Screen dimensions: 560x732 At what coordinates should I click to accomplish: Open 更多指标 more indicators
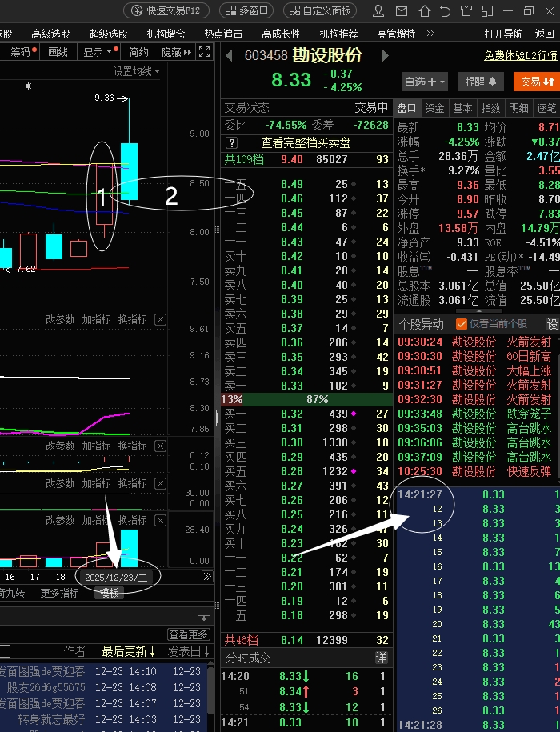pos(59,593)
